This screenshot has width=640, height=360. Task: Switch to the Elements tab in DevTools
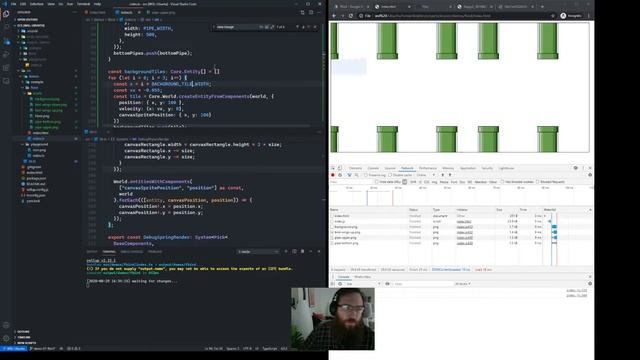tap(355, 168)
